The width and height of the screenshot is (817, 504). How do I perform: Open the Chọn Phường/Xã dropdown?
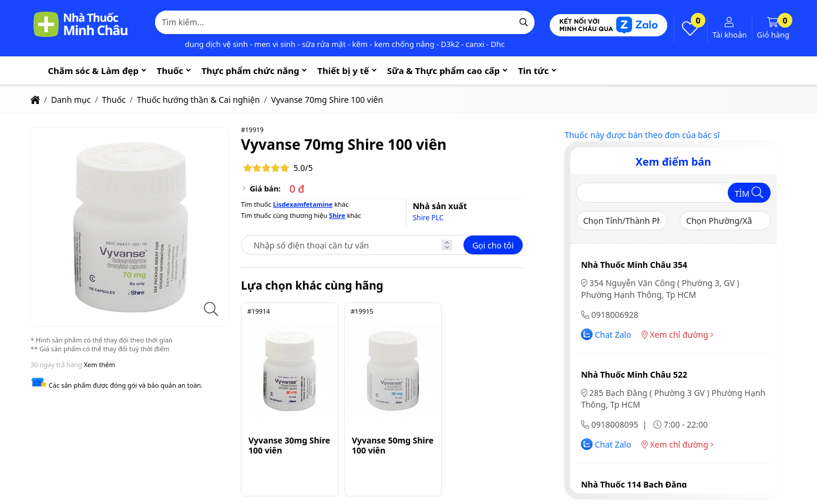[x=725, y=221]
